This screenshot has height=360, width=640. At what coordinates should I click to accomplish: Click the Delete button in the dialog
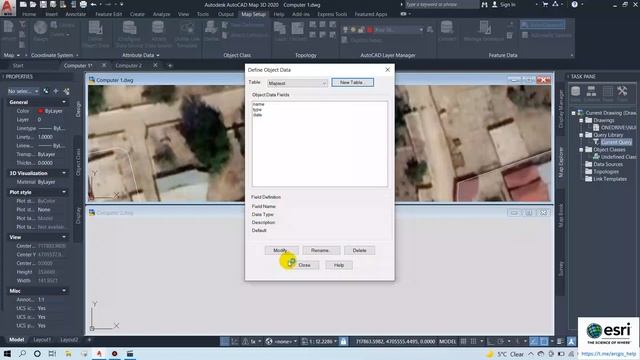click(x=359, y=250)
